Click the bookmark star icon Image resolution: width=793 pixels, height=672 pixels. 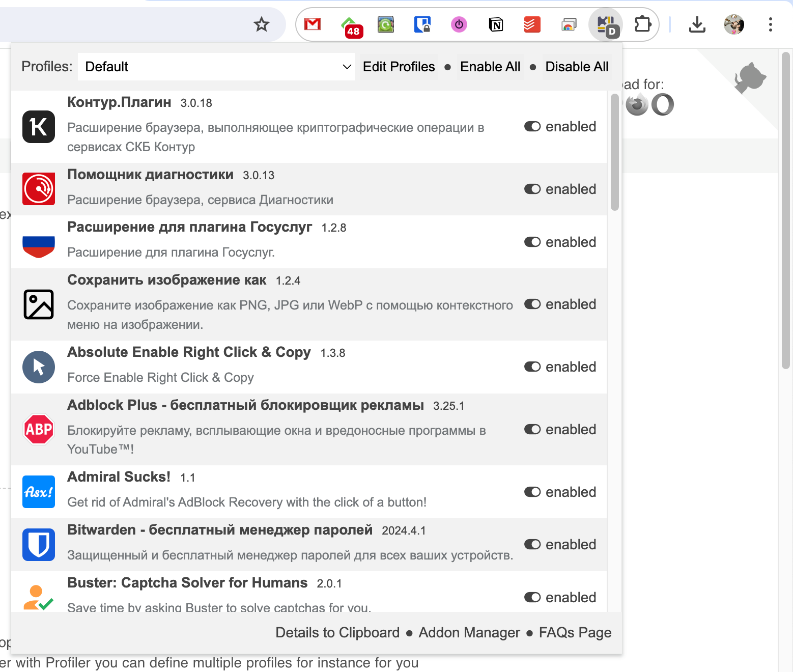point(262,24)
